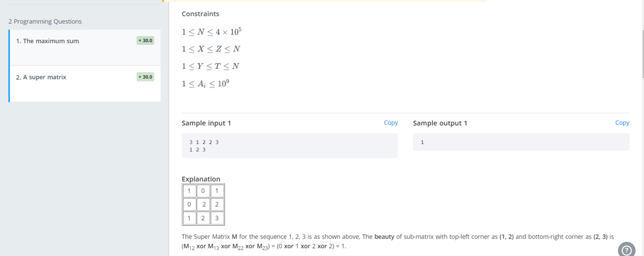This screenshot has width=644, height=256.
Task: Click the Ai constraint formula line
Action: (x=205, y=84)
